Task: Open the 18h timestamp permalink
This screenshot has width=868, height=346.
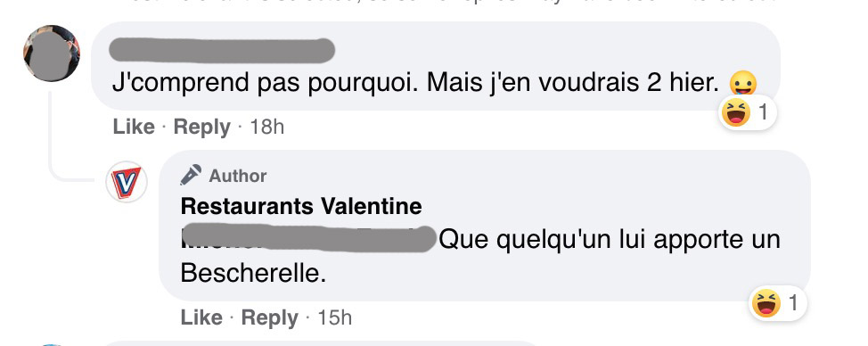Action: click(x=266, y=127)
